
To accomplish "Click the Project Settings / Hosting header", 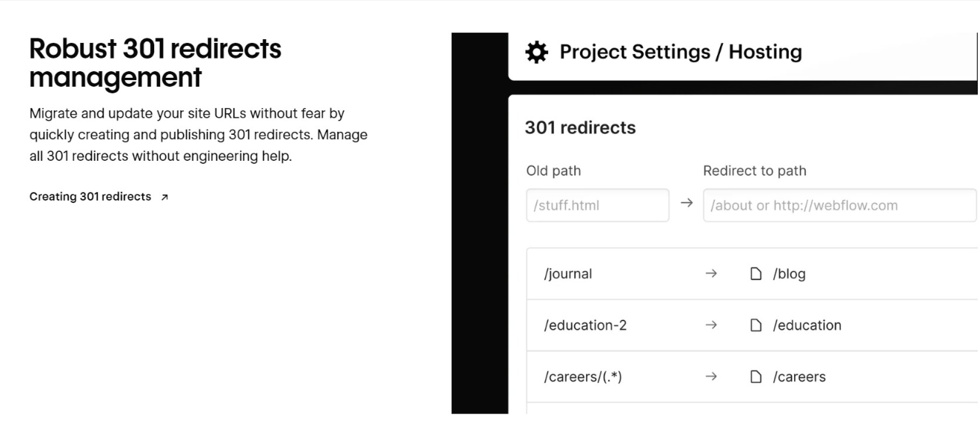I will [680, 53].
